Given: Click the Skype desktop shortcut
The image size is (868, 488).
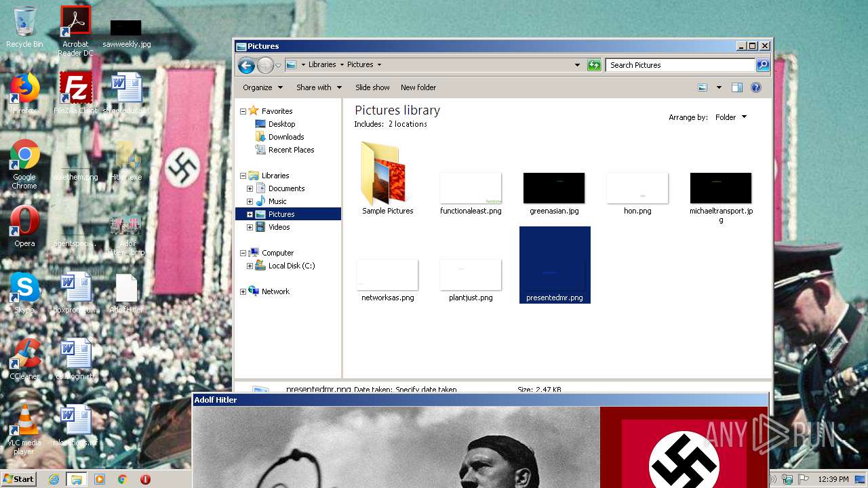Looking at the screenshot, I should 24,293.
